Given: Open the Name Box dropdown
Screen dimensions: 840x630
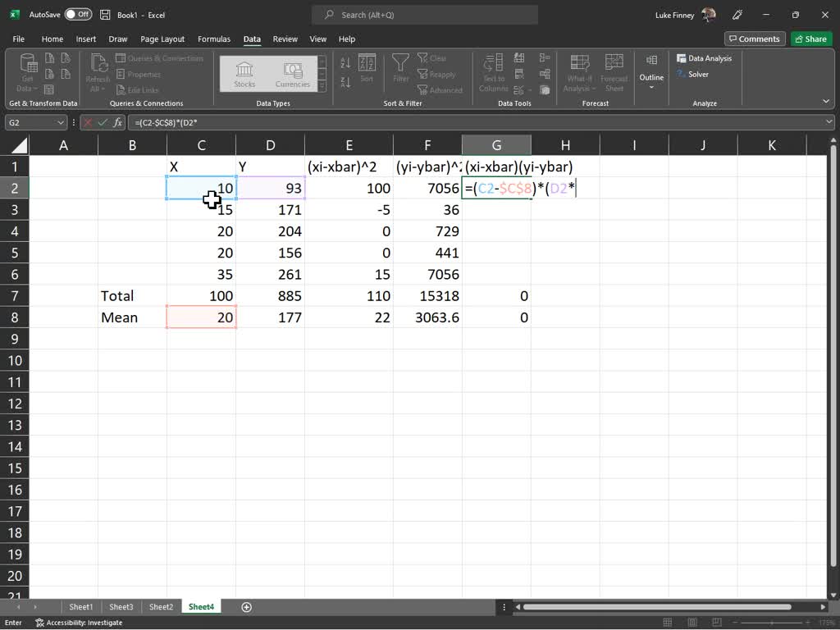Looking at the screenshot, I should tap(61, 122).
